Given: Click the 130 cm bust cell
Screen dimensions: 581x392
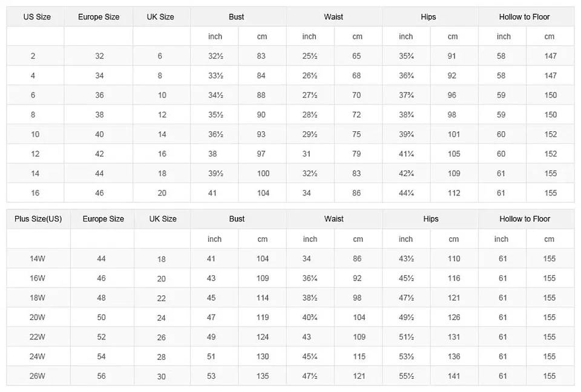Looking at the screenshot, I should 263,357.
